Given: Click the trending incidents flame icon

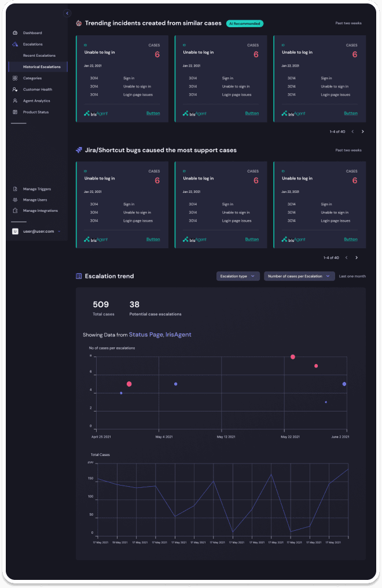Looking at the screenshot, I should 79,23.
